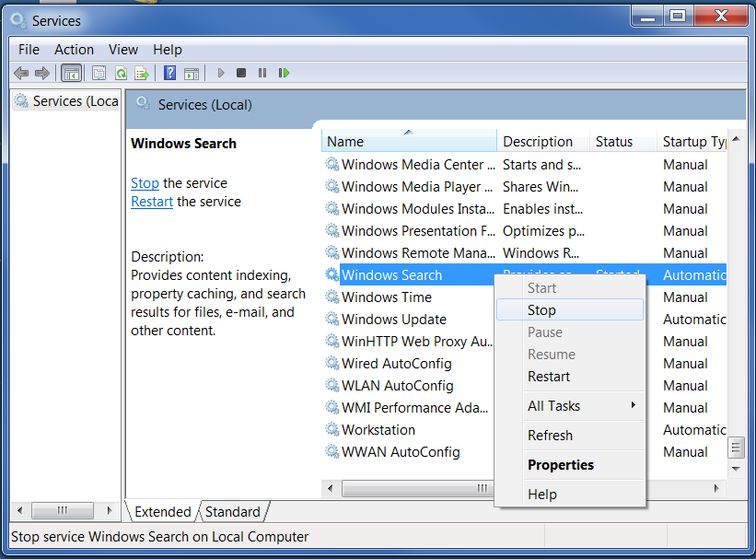Select gear icon of WLAN AutoConfig row
This screenshot has width=756, height=559.
[331, 385]
